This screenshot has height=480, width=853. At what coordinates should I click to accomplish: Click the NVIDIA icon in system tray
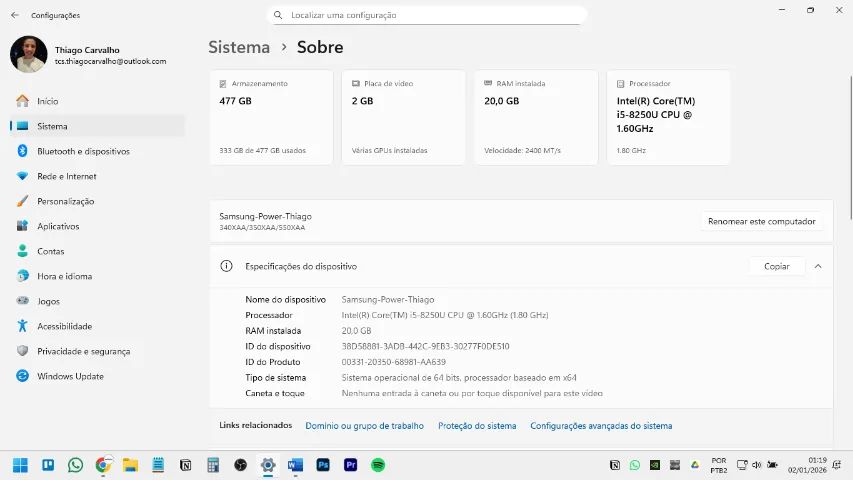[655, 465]
